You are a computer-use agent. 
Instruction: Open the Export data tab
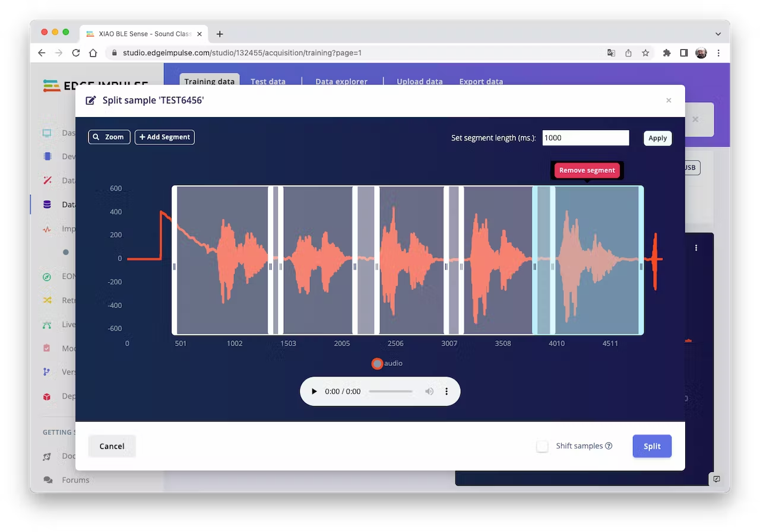481,81
